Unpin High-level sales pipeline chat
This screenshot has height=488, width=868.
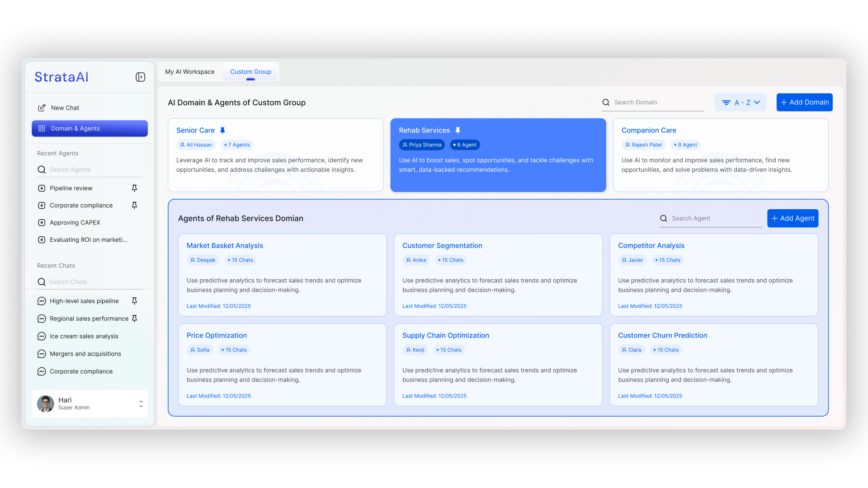coord(134,301)
